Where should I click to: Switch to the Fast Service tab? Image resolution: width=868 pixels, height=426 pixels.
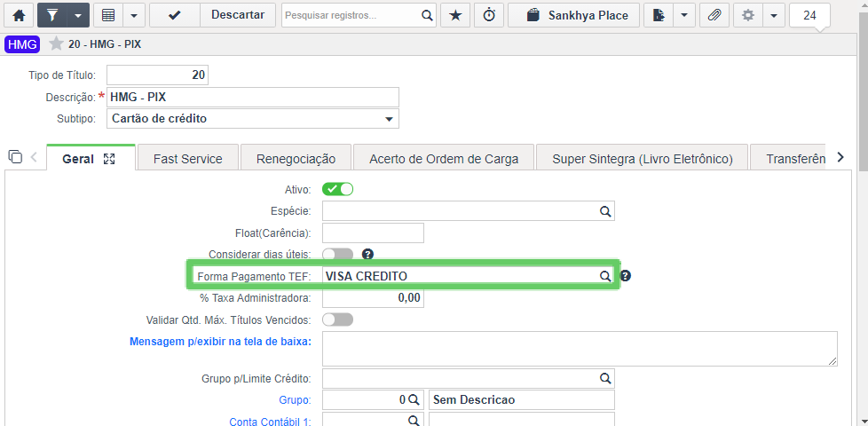coord(187,159)
